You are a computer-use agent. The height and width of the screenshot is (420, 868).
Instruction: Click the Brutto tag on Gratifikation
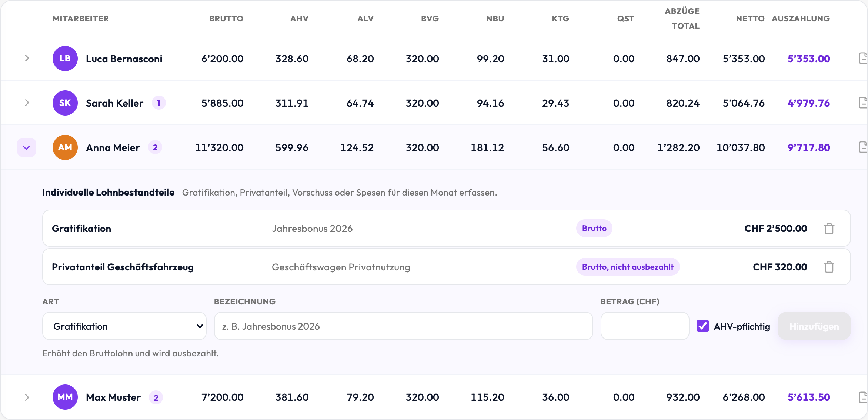pyautogui.click(x=594, y=228)
